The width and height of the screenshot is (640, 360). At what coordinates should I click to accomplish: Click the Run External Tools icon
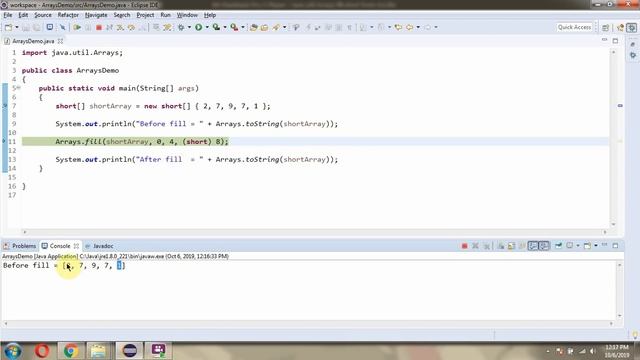[x=234, y=27]
